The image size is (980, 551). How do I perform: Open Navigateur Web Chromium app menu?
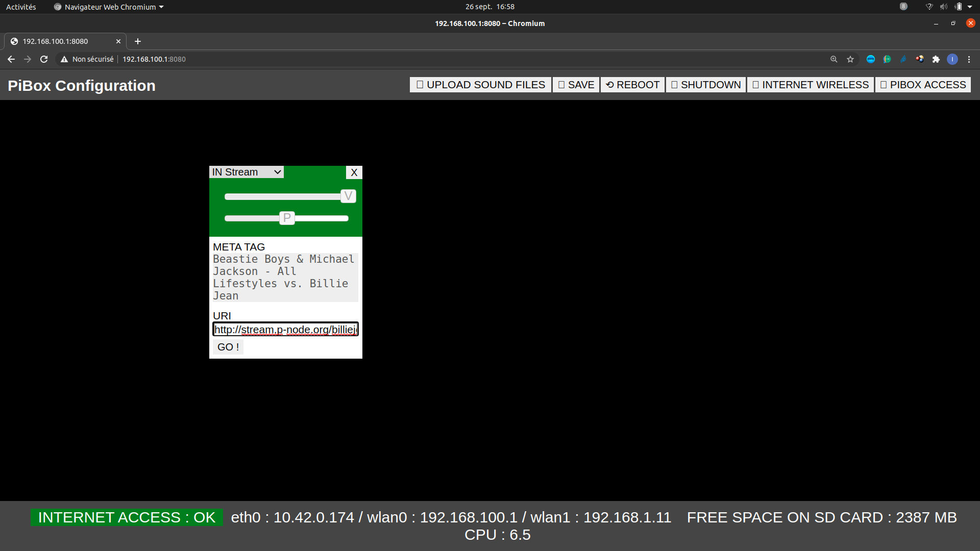click(109, 7)
